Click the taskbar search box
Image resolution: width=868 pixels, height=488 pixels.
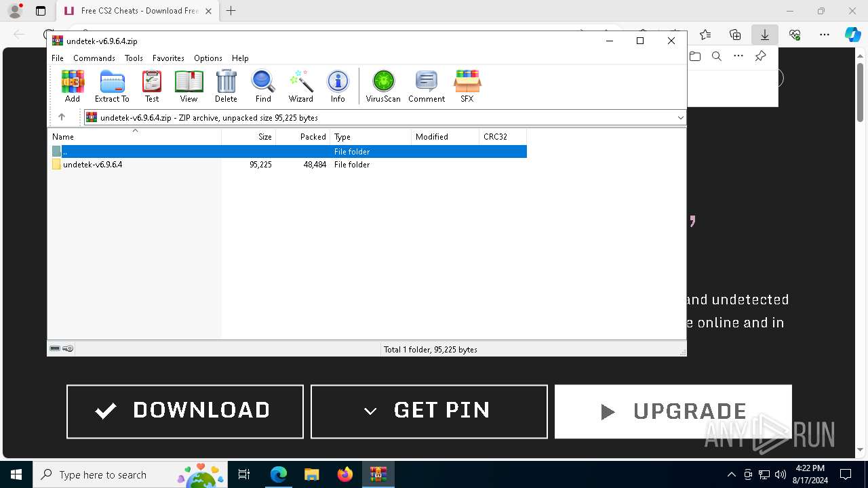[130, 474]
